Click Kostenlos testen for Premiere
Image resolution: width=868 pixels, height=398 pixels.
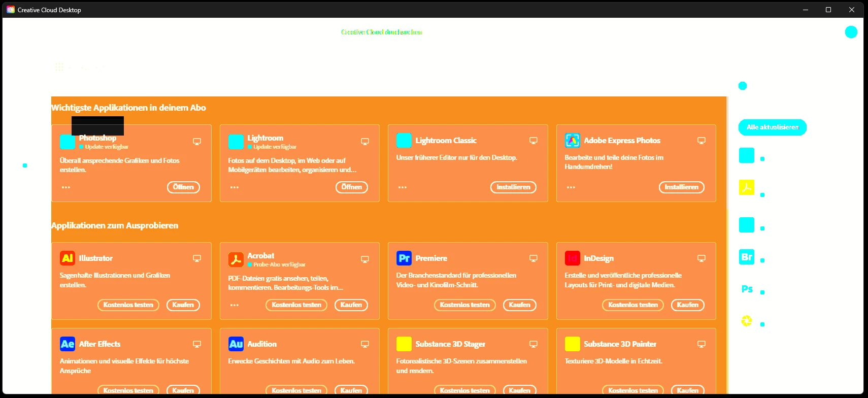pyautogui.click(x=465, y=305)
